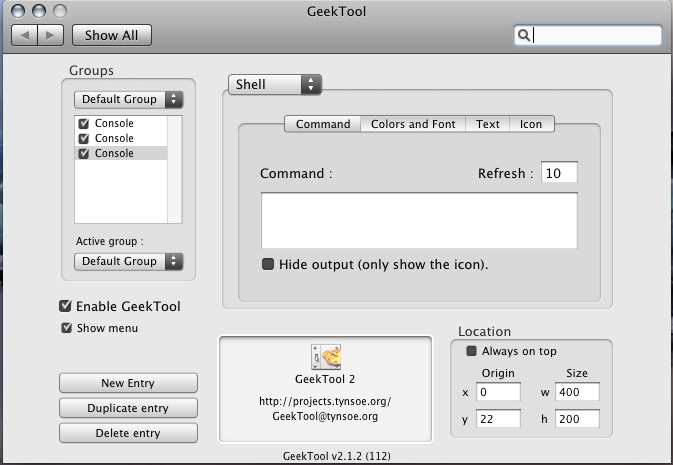Viewport: 673px width, 465px height.
Task: Switch to the Icon tab
Action: [x=531, y=124]
